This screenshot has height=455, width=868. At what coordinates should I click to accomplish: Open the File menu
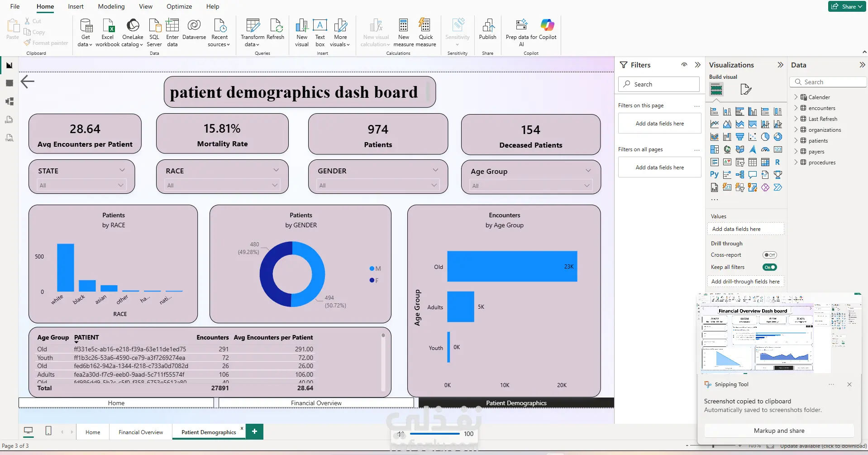click(x=15, y=6)
